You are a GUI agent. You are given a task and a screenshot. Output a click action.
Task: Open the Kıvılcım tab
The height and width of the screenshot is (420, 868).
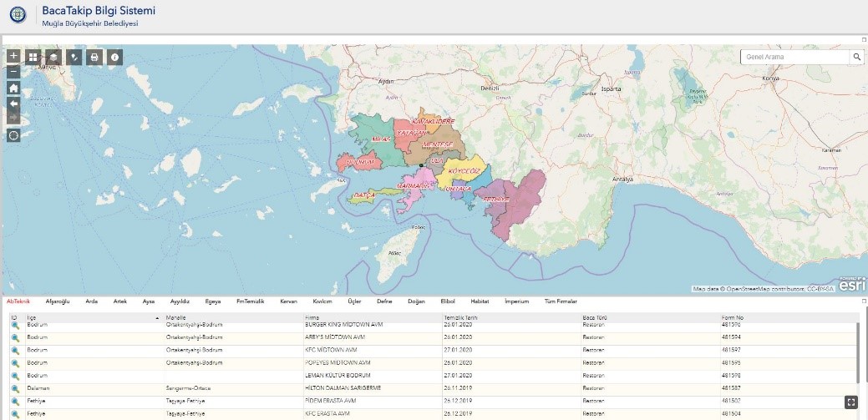coord(322,301)
